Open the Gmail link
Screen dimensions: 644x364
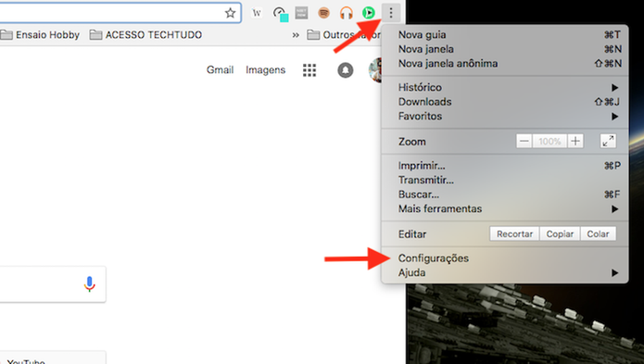[x=220, y=70]
